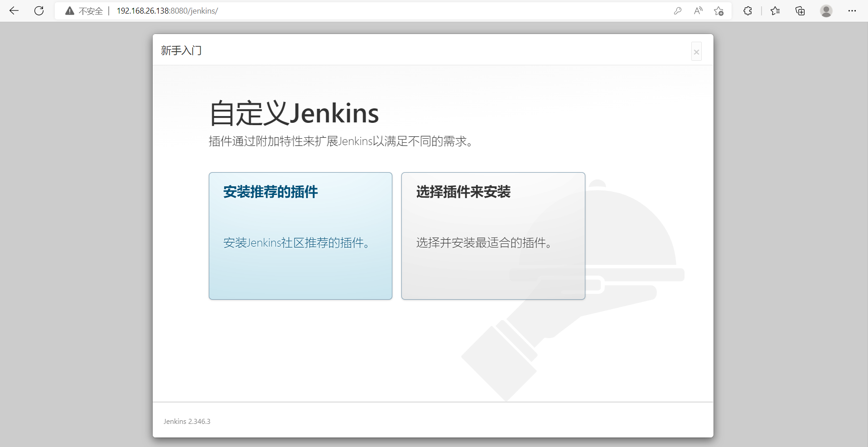Viewport: 868px width, 447px height.
Task: Go back using the browser back arrow
Action: (x=14, y=11)
